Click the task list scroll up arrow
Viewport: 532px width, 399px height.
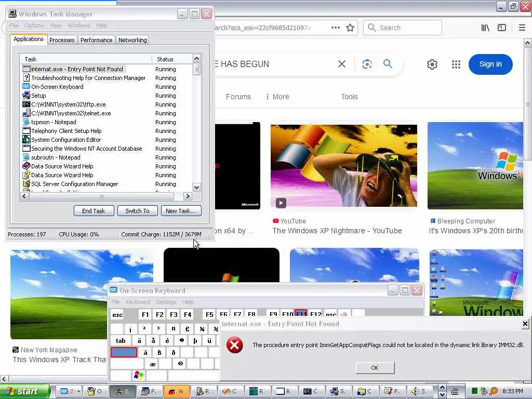tap(196, 58)
